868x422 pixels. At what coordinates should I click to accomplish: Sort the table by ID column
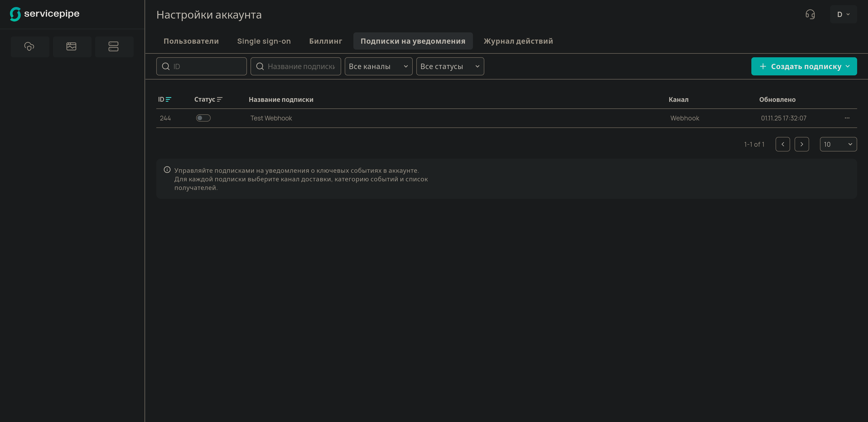pyautogui.click(x=165, y=99)
